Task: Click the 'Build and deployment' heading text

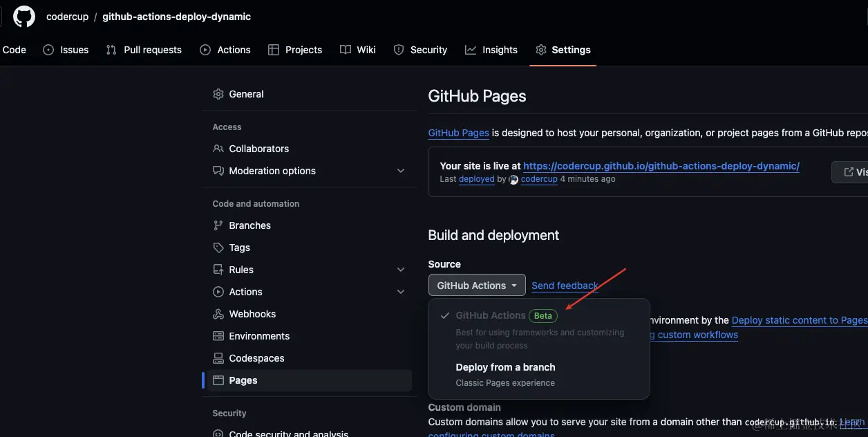Action: (493, 235)
